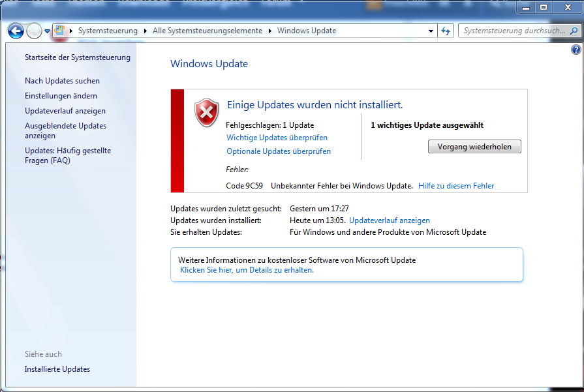Select Alle Systemsteuerungselemente breadcrumb
Viewport: 584px width, 392px height.
pyautogui.click(x=207, y=31)
